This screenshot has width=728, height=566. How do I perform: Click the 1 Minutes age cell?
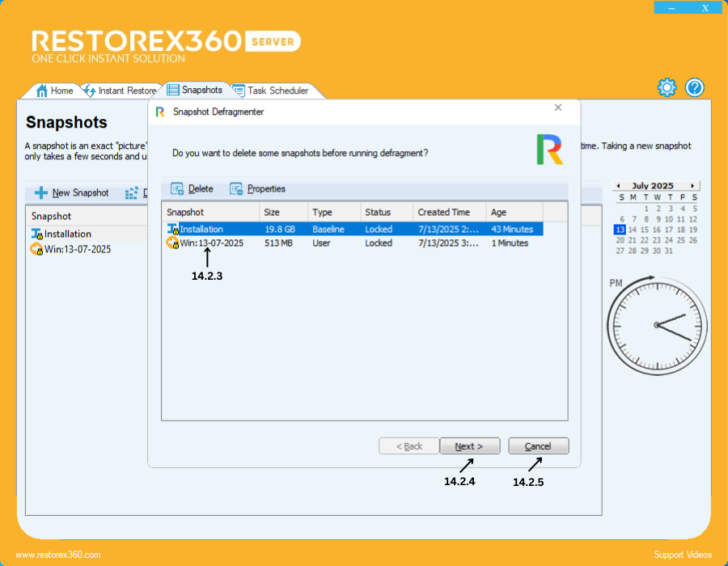point(510,243)
